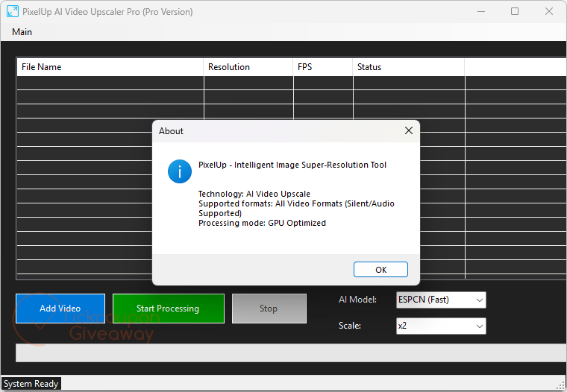This screenshot has height=392, width=567.
Task: Maximize the PixelUp main window
Action: [x=515, y=12]
